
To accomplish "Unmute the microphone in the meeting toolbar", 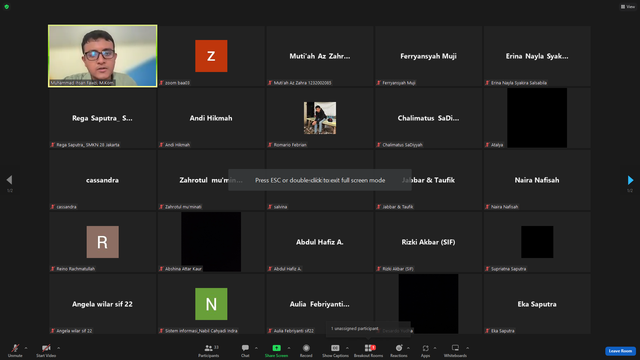I will tap(15, 350).
